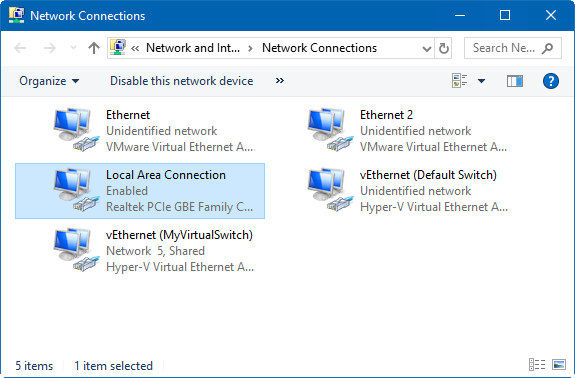
Task: Select the Ethernet 2 adapter icon
Action: tap(330, 130)
